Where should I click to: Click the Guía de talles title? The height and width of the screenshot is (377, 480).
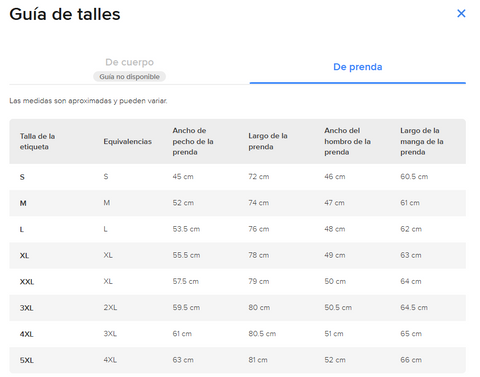click(65, 14)
